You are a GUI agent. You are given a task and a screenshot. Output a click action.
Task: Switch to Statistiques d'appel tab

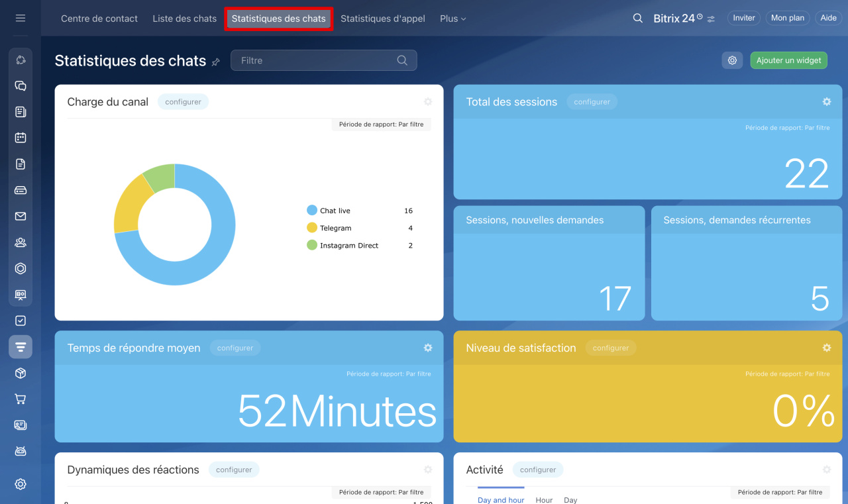pyautogui.click(x=382, y=19)
